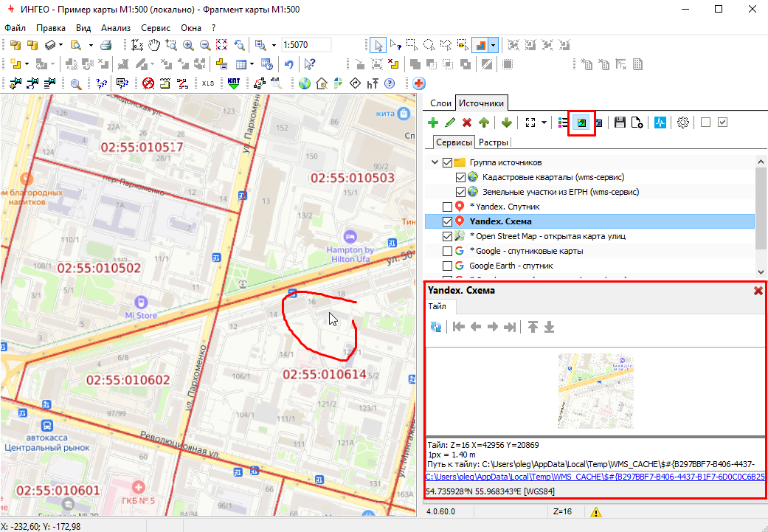Click the 1:5070 scale input field
768x532 pixels.
coord(306,45)
